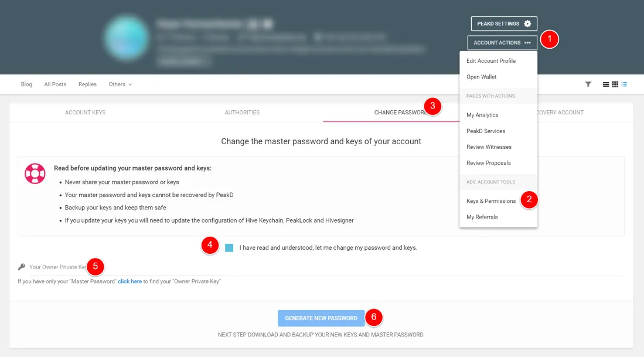Switch to the Blog tab
Screen dimensions: 644x357
[26, 84]
